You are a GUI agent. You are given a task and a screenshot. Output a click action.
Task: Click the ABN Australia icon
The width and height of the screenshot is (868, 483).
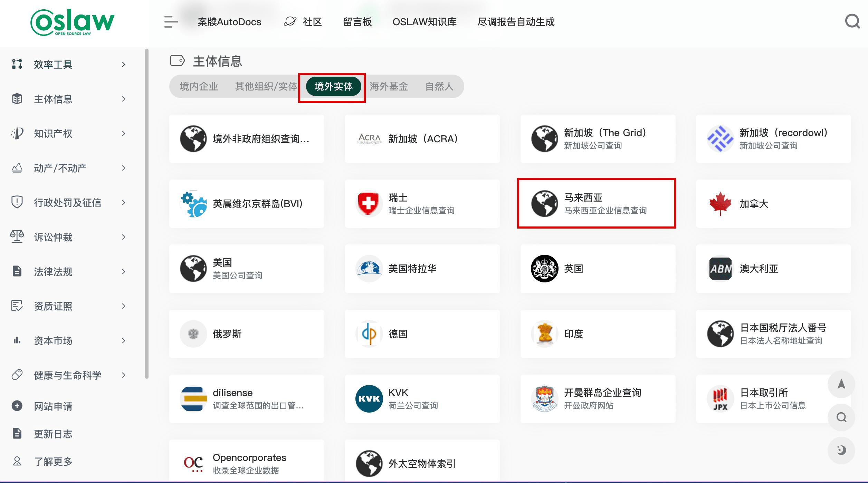pyautogui.click(x=720, y=269)
